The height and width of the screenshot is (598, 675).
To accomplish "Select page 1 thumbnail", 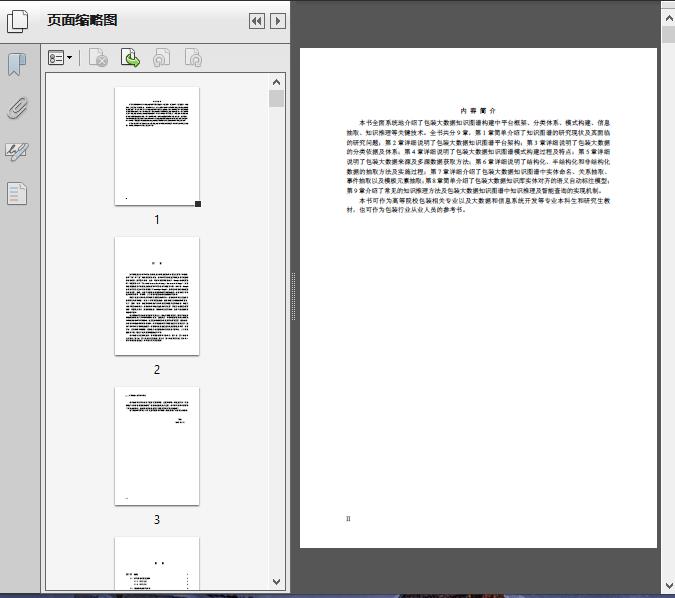I will (x=157, y=146).
